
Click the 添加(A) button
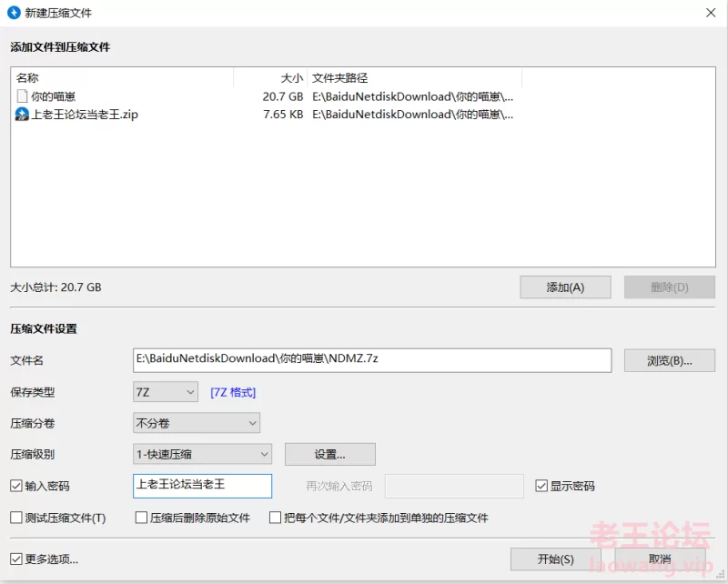click(x=565, y=287)
